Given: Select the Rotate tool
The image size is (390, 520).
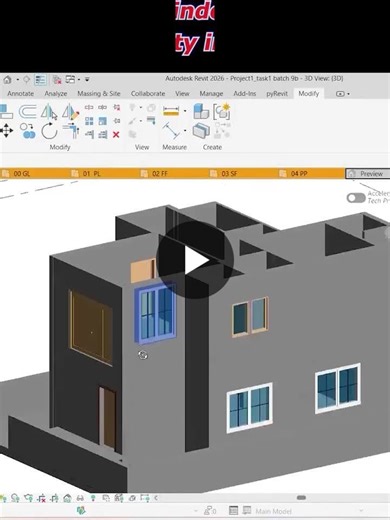Looking at the screenshot, I should pyautogui.click(x=49, y=131).
